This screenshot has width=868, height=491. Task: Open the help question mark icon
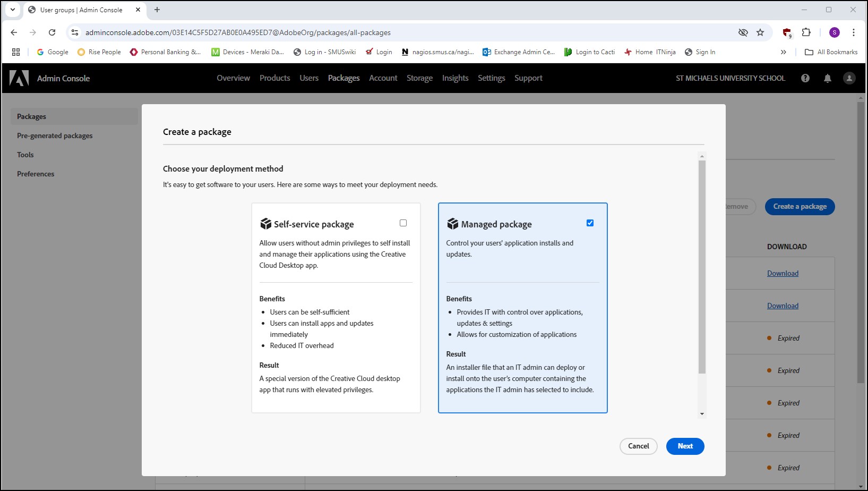pos(805,78)
